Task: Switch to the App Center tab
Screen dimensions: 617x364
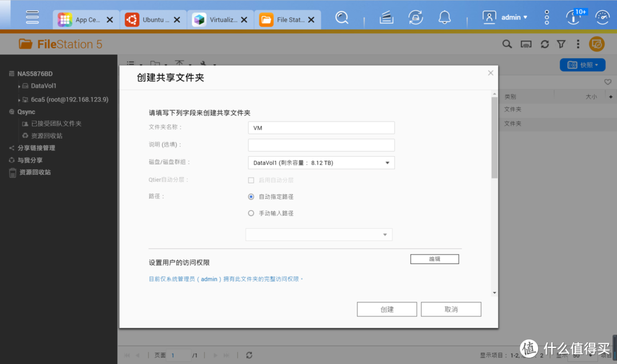Action: (x=81, y=19)
